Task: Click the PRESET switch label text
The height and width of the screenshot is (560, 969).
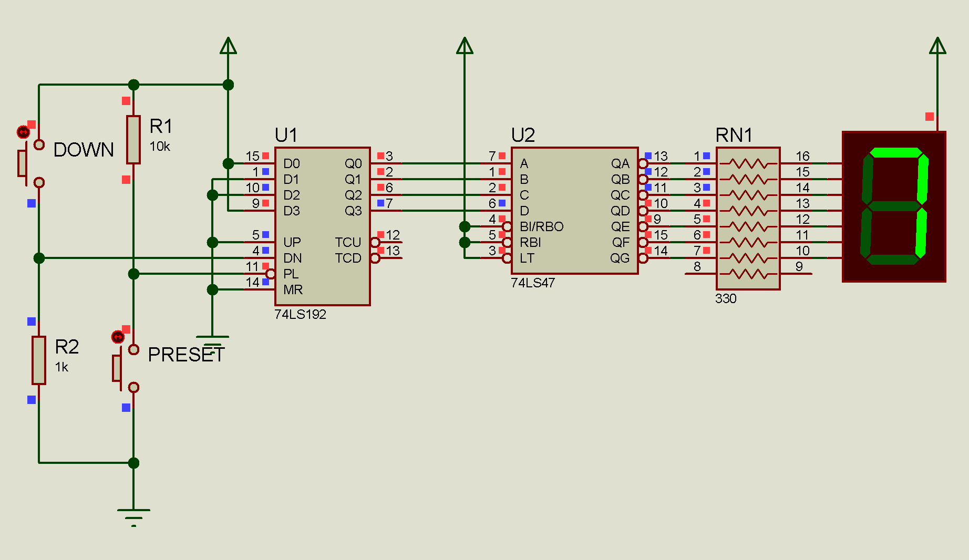Action: point(186,355)
